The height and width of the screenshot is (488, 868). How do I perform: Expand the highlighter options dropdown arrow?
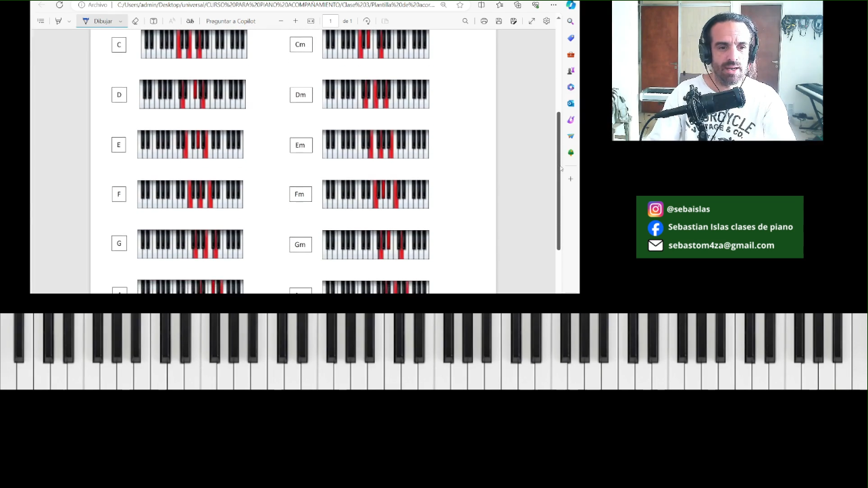pyautogui.click(x=69, y=21)
